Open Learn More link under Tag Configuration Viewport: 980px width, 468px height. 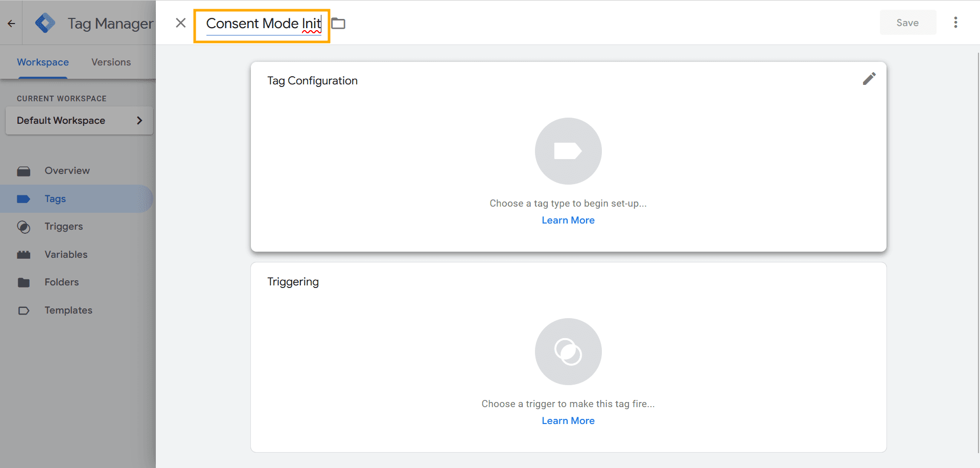[568, 220]
